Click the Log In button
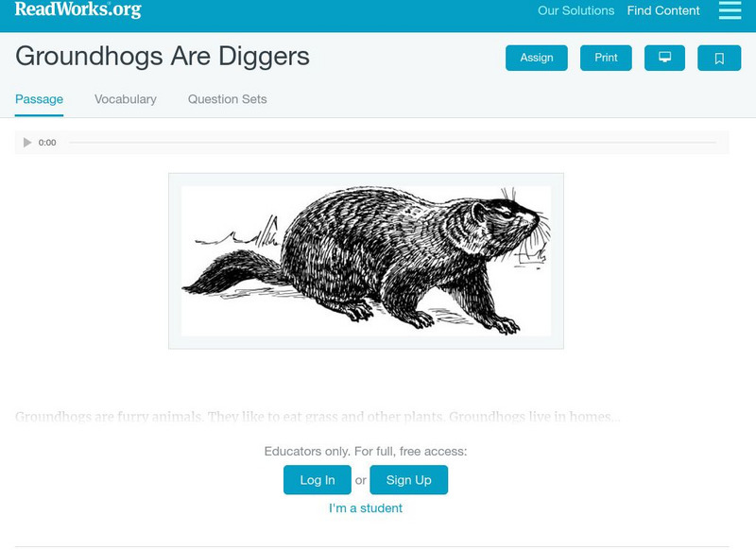This screenshot has width=756, height=550. (318, 480)
